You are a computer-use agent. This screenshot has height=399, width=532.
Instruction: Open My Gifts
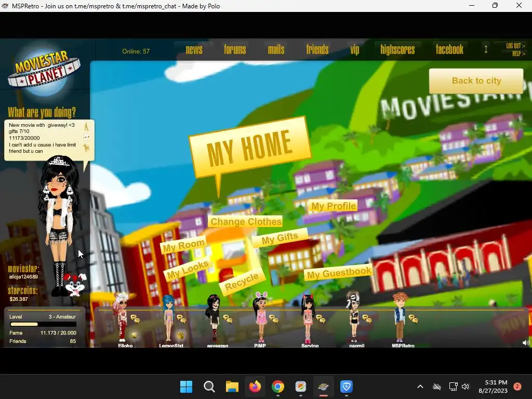(x=280, y=238)
